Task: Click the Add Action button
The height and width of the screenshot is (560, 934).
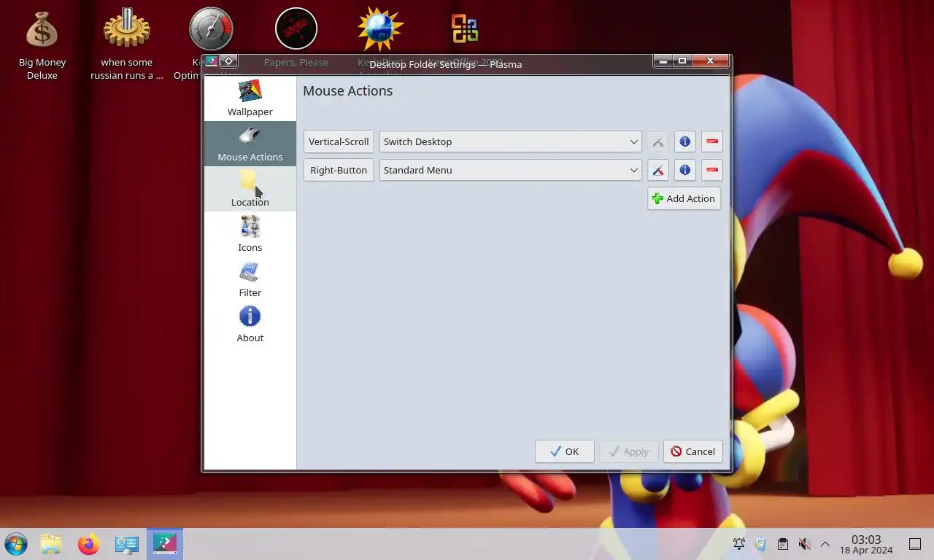Action: (x=684, y=198)
